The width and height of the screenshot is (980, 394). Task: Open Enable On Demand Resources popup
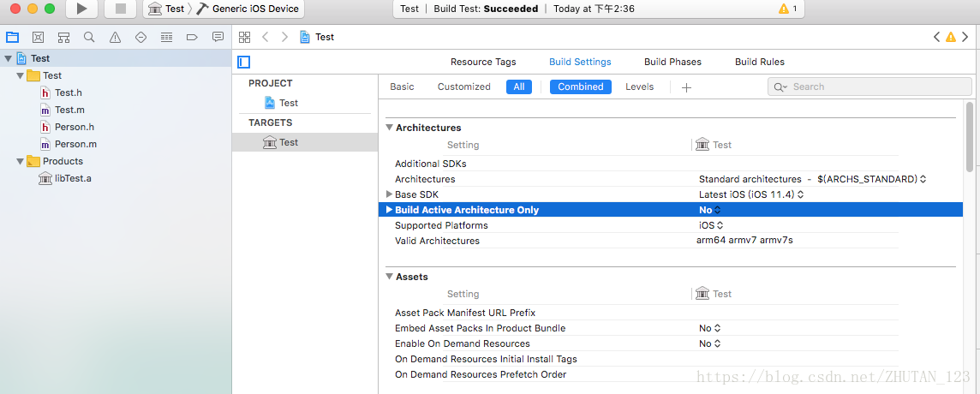pos(709,343)
